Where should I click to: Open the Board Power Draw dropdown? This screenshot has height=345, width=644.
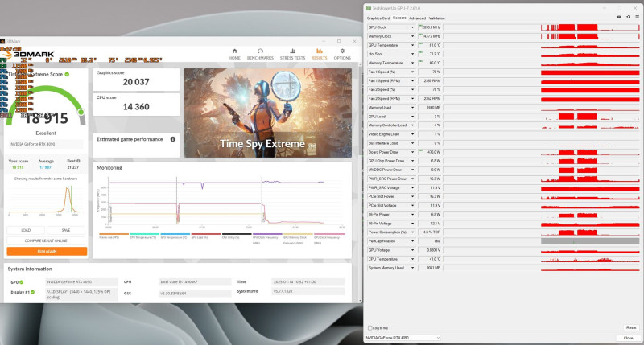412,152
